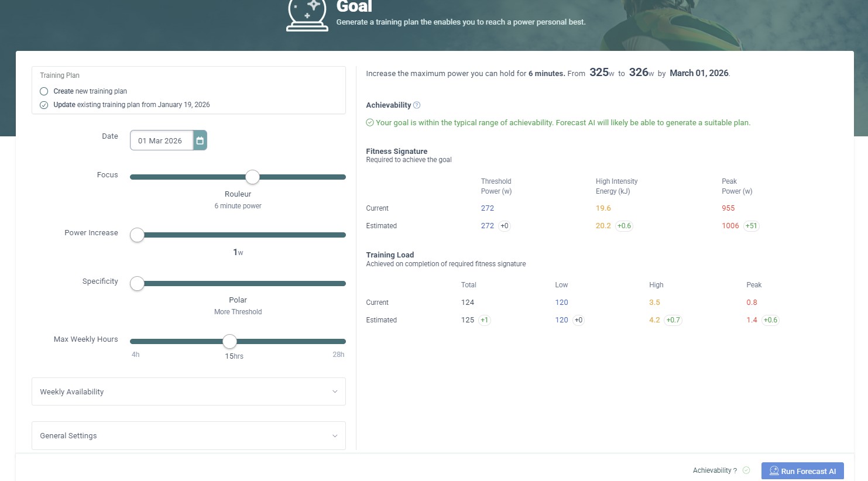868x481 pixels.
Task: Click the Threshold Power +0 badge
Action: [x=504, y=226]
